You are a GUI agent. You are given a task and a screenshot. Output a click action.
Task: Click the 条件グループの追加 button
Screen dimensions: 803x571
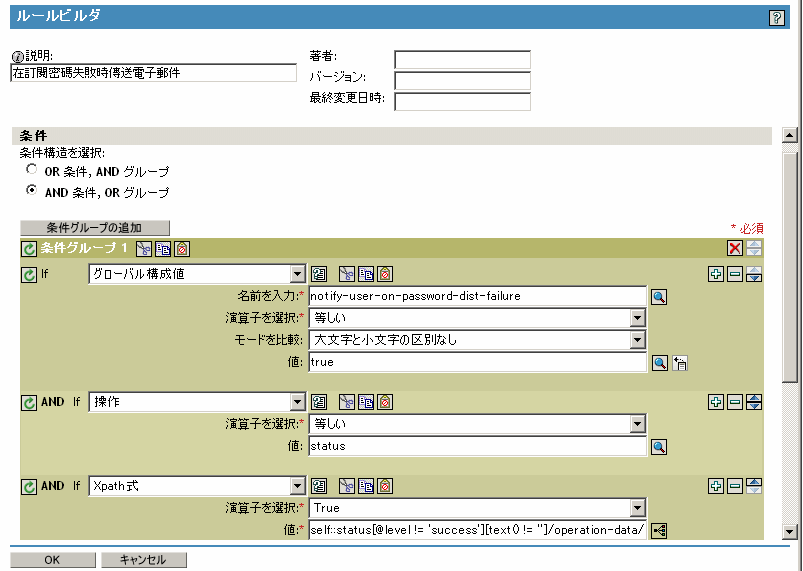95,228
